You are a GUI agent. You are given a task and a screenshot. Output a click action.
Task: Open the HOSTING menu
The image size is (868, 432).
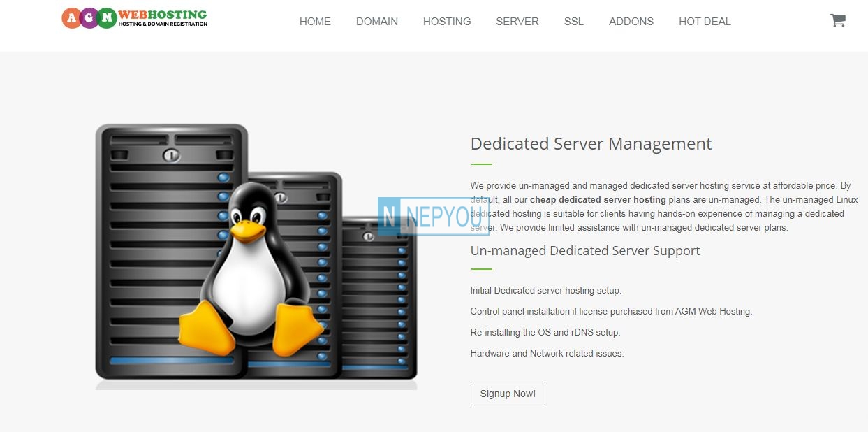click(447, 22)
